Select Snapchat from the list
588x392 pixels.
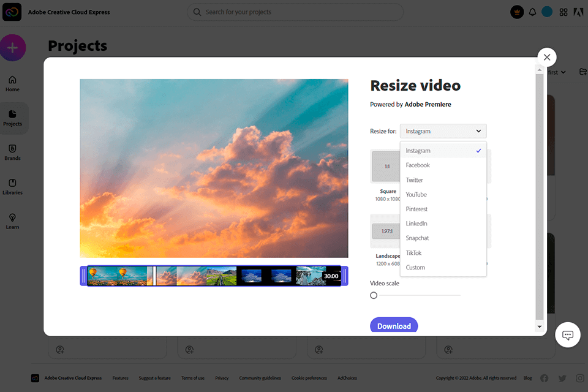click(x=443, y=238)
